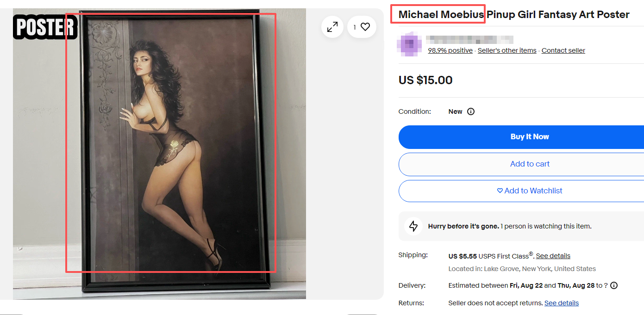This screenshot has width=644, height=315.
Task: View Seller's other items
Action: (507, 50)
